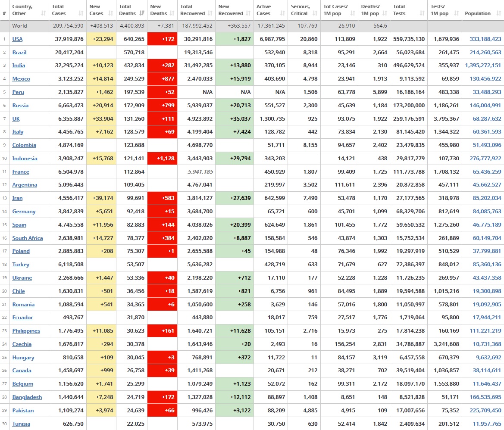Visit the Iran country link
The width and height of the screenshot is (504, 430).
click(17, 198)
